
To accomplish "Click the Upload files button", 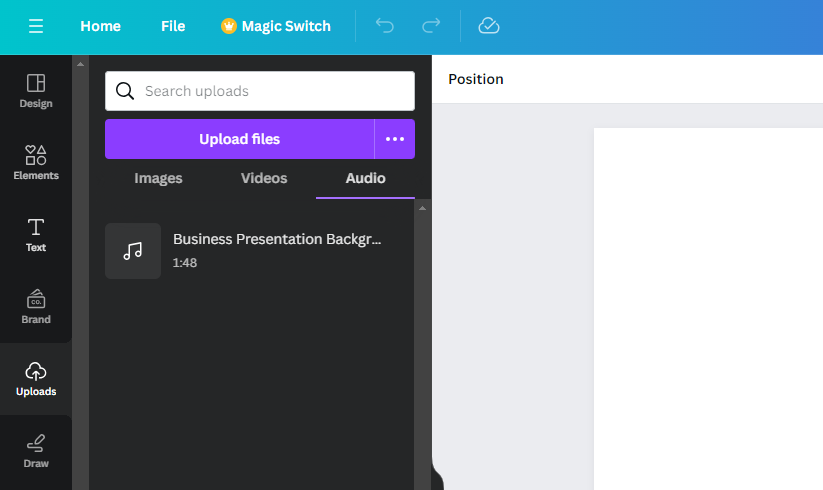I will click(239, 139).
